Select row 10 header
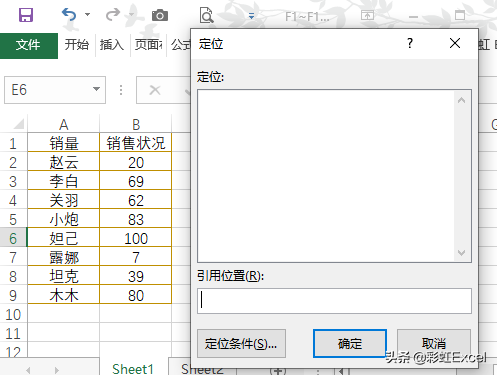Viewport: 497px width, 375px height. click(13, 314)
